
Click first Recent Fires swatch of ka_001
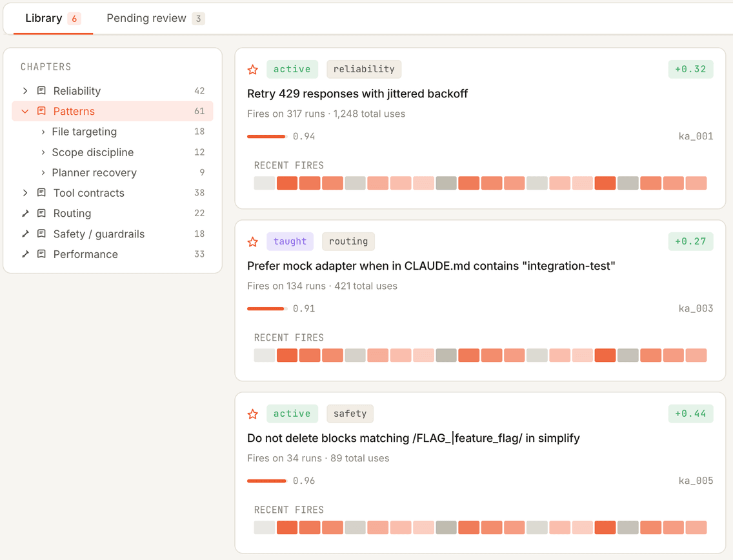(x=265, y=183)
